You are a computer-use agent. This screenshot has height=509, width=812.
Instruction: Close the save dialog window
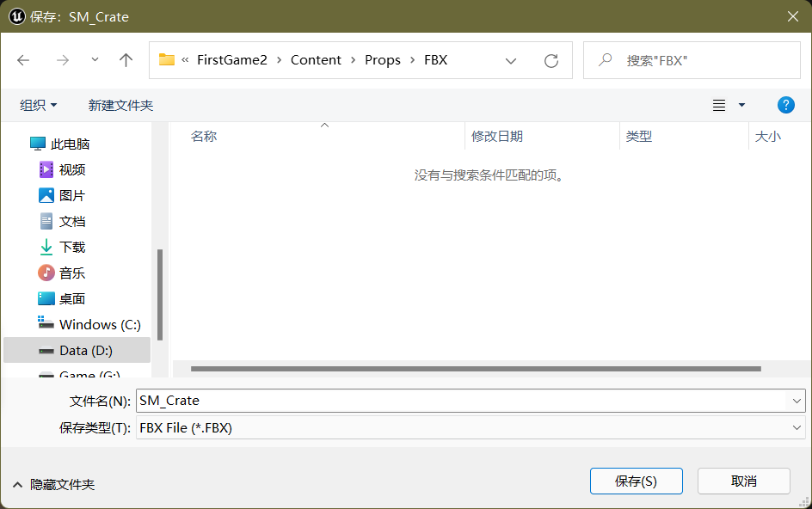(792, 16)
